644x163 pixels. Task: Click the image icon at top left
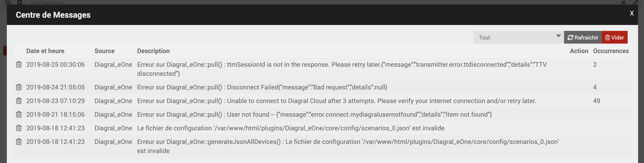pos(8,2)
